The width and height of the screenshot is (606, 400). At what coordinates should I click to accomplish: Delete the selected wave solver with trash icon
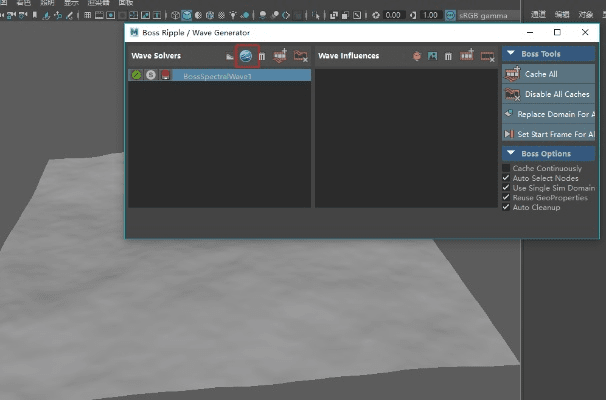point(262,56)
